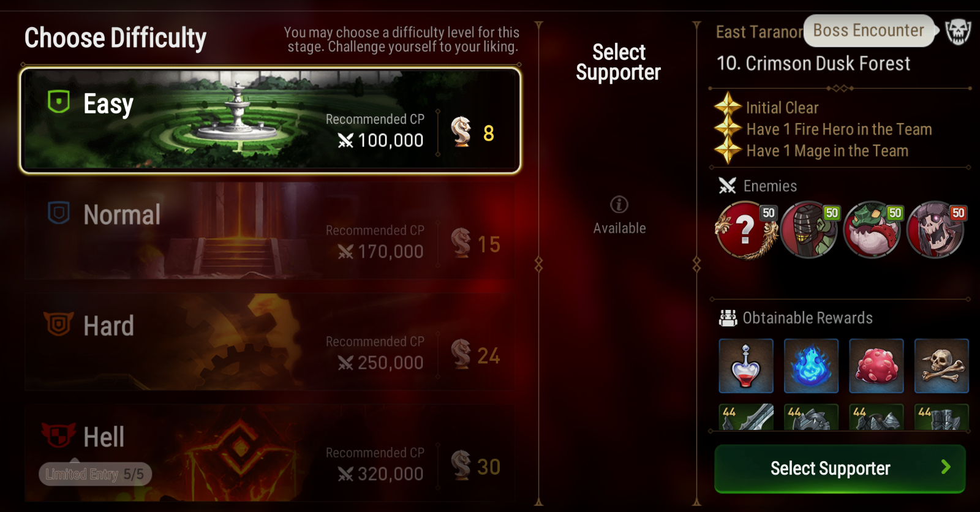The image size is (980, 512).
Task: Open the blue flame reward item
Action: (811, 366)
